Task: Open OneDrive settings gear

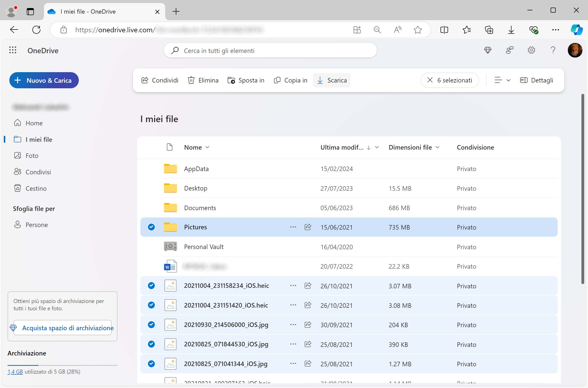Action: coord(531,50)
